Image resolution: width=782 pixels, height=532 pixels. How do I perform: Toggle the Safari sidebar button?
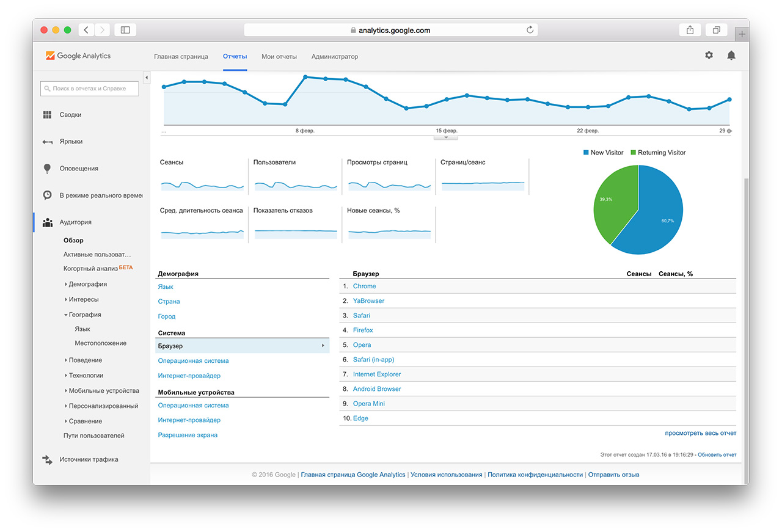pyautogui.click(x=125, y=30)
